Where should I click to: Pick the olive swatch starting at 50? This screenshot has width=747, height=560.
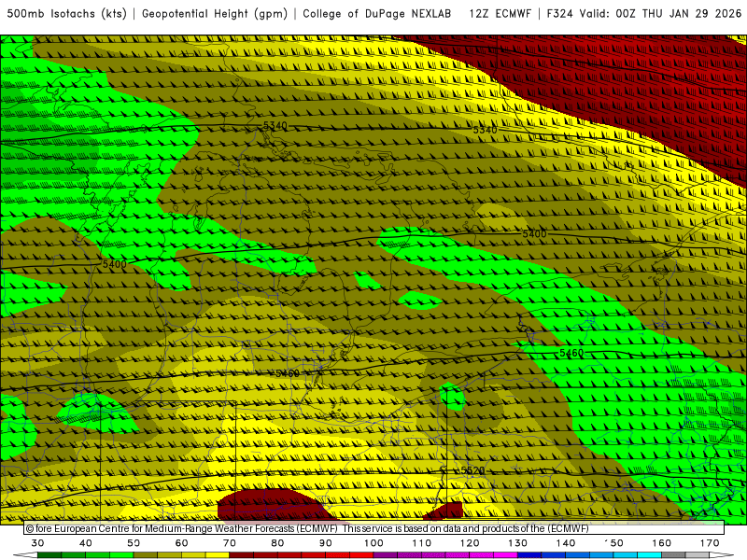(x=146, y=555)
